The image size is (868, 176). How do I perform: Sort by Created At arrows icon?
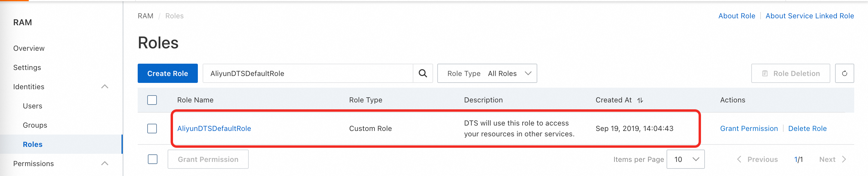pyautogui.click(x=640, y=100)
